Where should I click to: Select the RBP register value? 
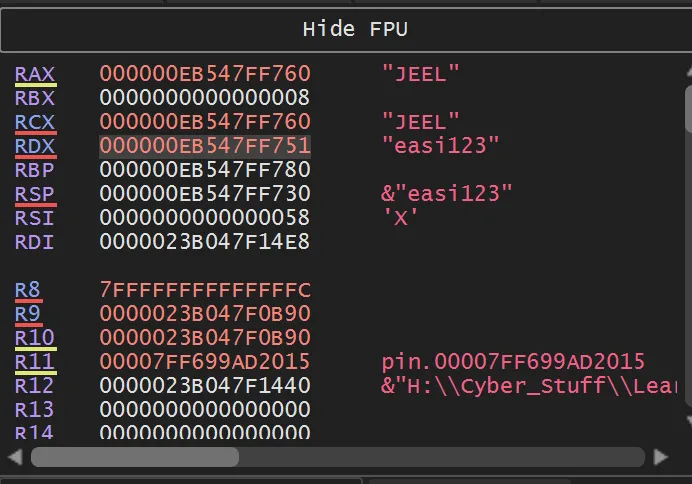[x=205, y=170]
